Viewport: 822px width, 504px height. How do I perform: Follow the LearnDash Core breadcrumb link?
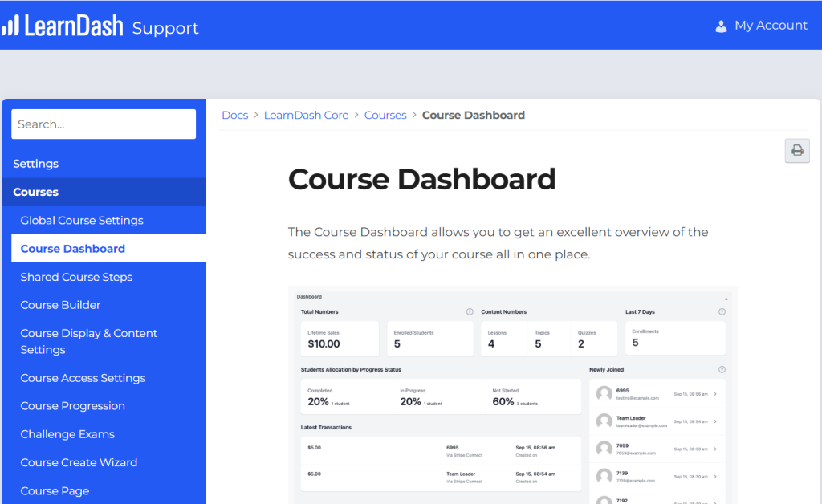point(306,115)
